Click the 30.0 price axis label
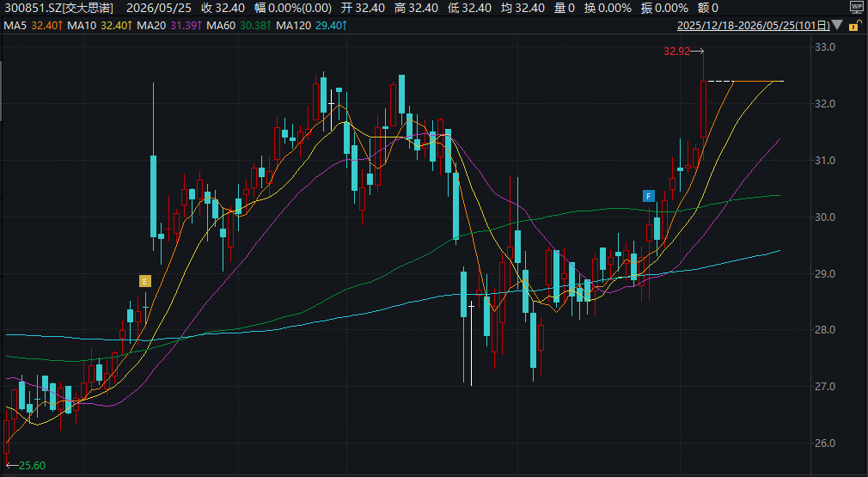The width and height of the screenshot is (868, 477). pos(825,217)
